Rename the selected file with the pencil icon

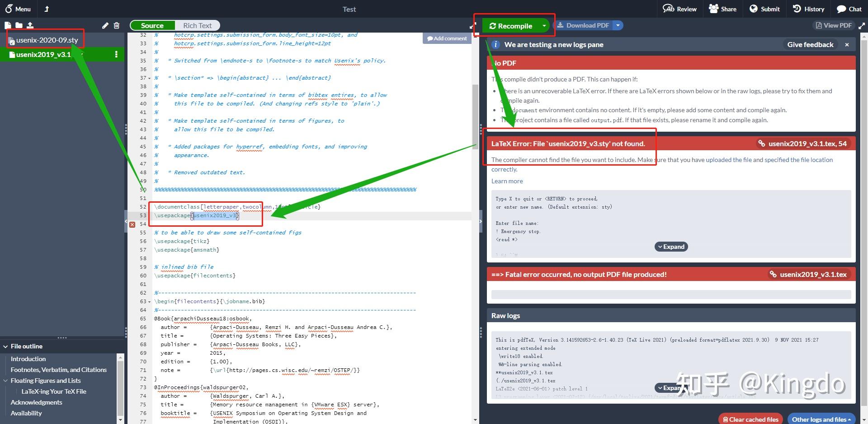[105, 26]
